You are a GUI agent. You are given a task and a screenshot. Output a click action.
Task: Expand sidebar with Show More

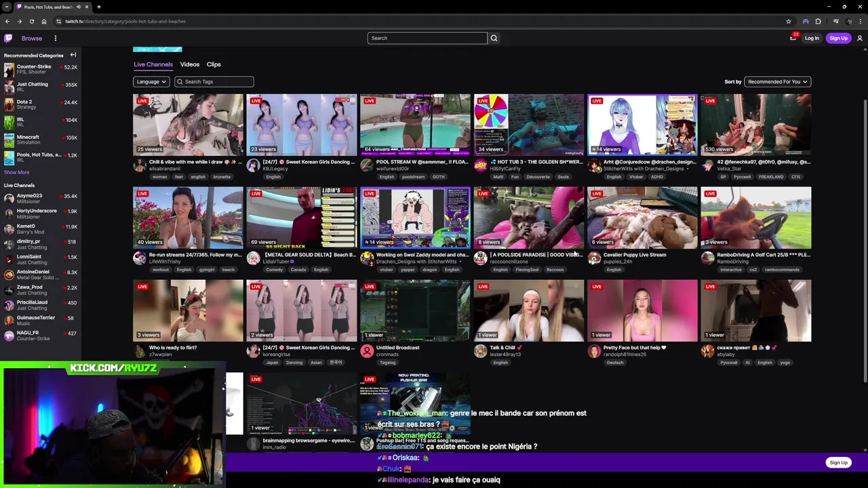[16, 172]
